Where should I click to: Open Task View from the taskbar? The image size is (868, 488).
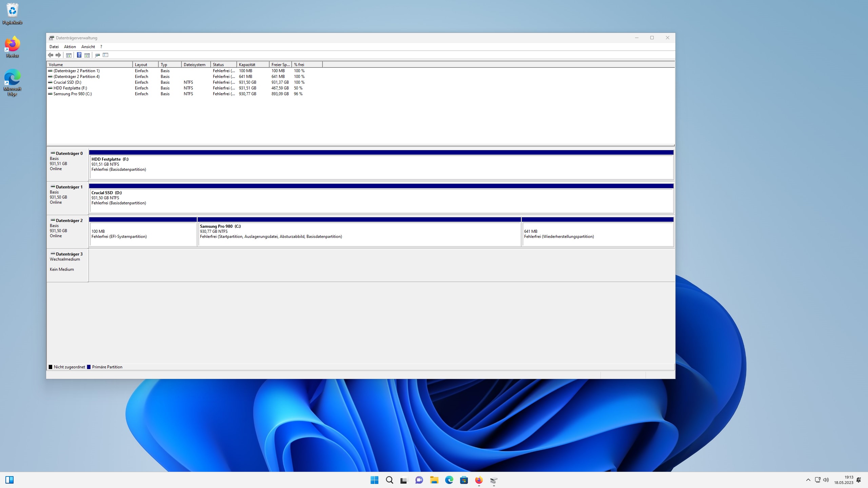click(x=404, y=480)
